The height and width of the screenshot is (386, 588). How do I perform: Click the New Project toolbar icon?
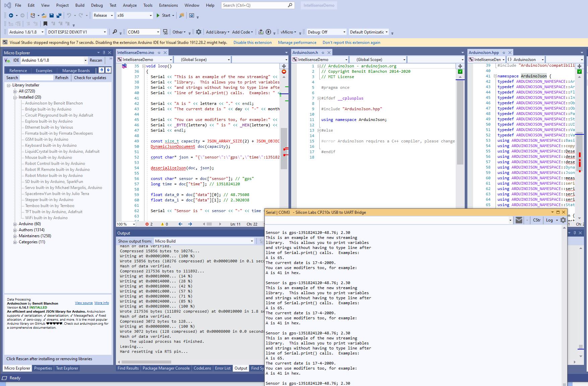[32, 15]
